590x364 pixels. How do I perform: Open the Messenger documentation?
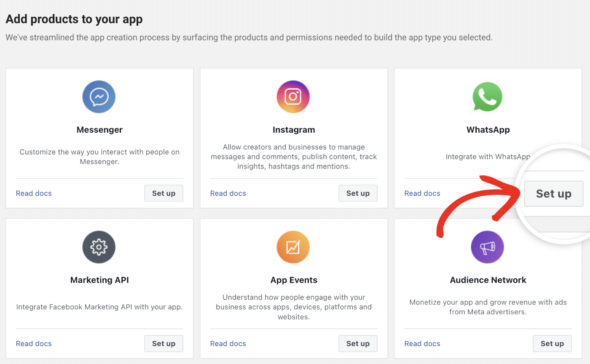click(x=34, y=193)
